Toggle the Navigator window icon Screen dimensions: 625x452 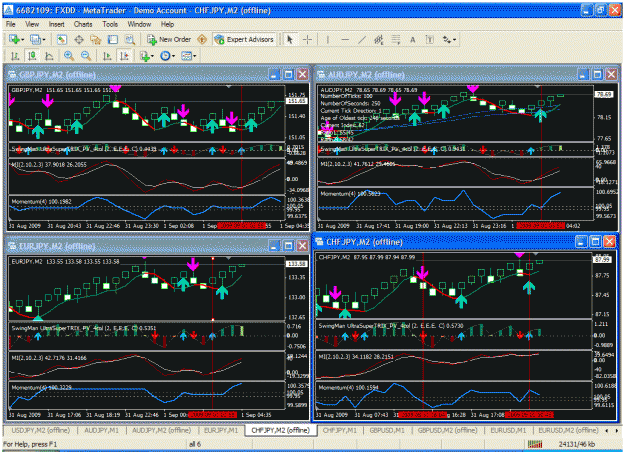point(96,39)
